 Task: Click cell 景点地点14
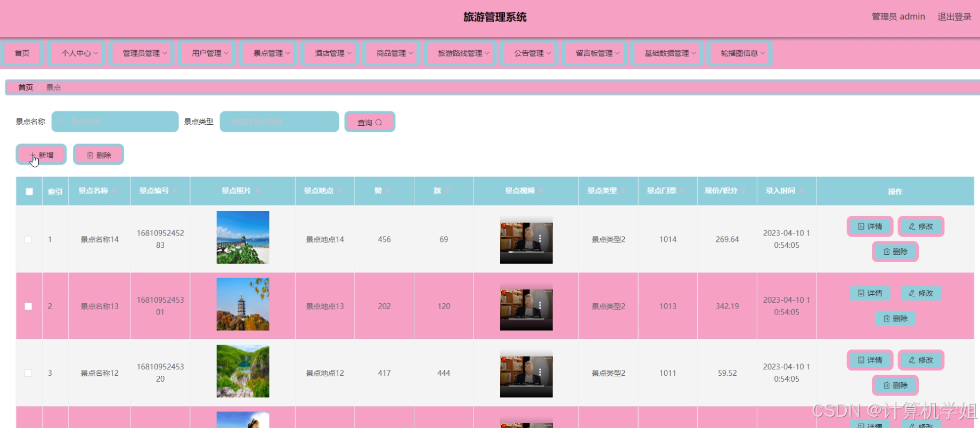click(325, 239)
